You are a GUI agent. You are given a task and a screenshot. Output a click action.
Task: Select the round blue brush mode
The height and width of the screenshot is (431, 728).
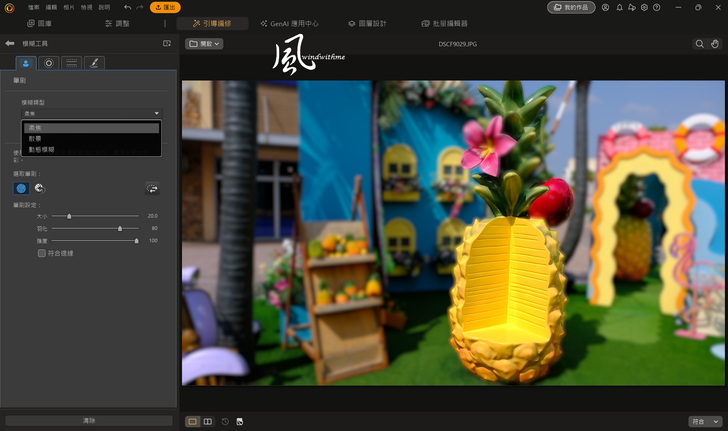21,188
